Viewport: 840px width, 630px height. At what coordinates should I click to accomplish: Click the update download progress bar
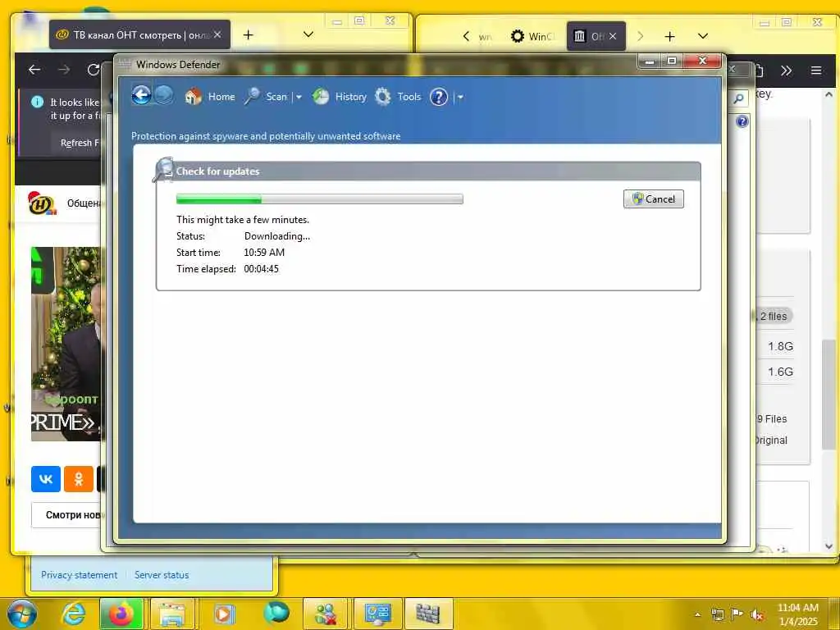pos(320,199)
